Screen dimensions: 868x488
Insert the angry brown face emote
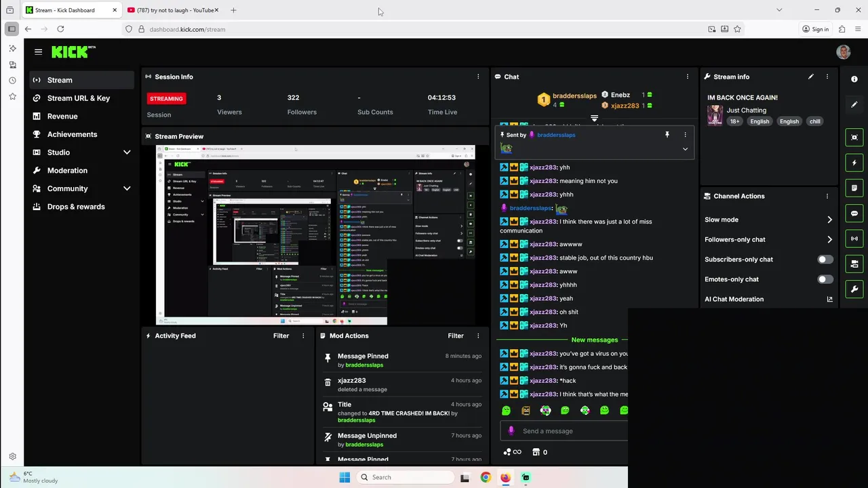526,410
